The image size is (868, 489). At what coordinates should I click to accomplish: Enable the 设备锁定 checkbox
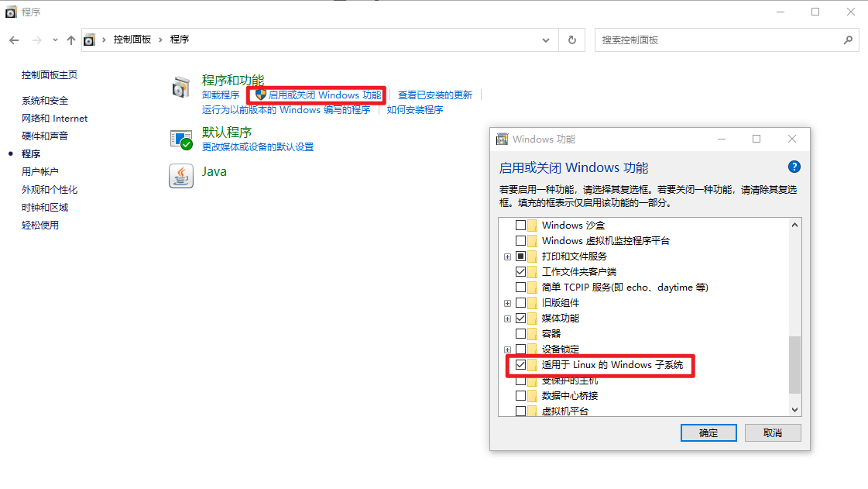coord(520,350)
